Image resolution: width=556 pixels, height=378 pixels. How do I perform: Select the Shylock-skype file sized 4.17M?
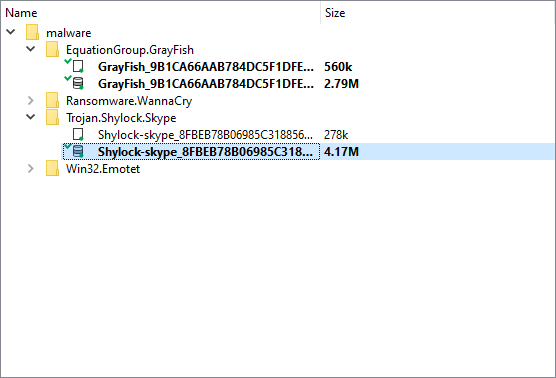(206, 152)
